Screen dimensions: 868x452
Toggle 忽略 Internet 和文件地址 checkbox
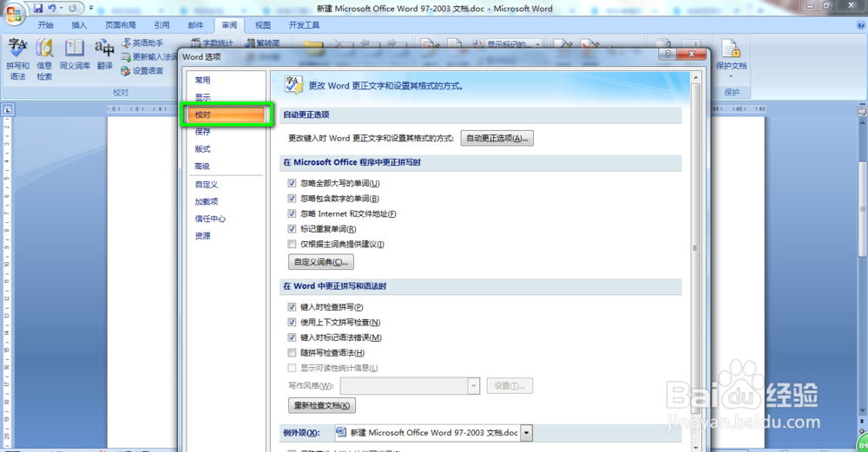[x=292, y=213]
